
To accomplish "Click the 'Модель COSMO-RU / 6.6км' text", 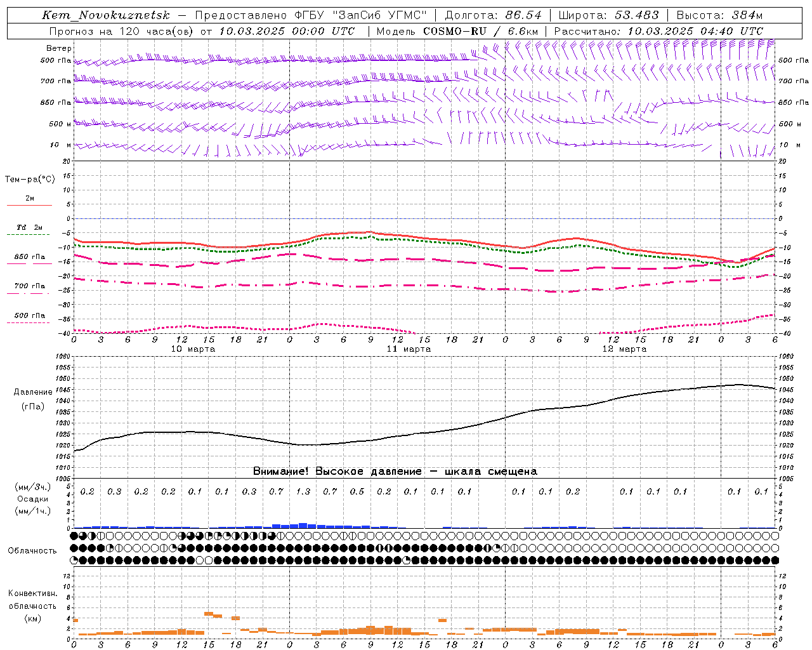I will (457, 31).
